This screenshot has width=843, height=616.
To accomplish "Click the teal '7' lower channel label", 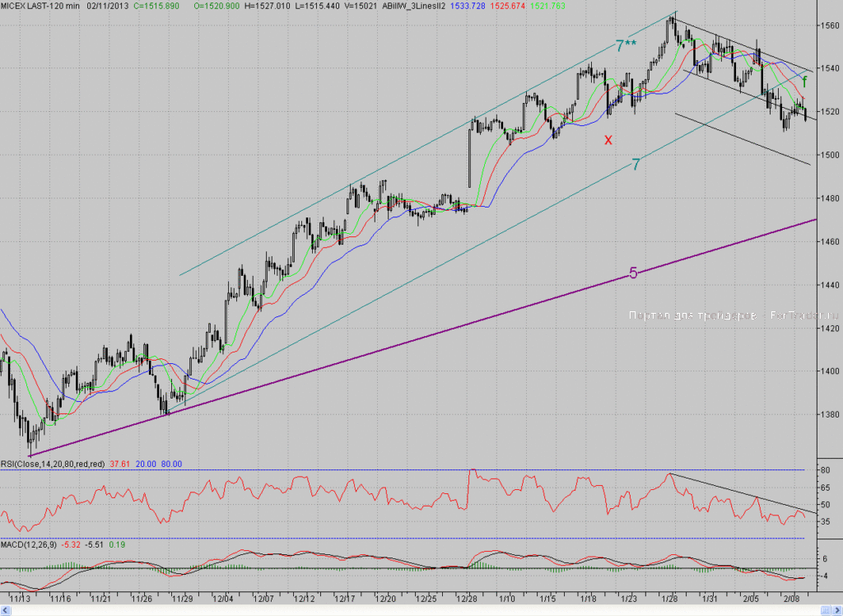I will pyautogui.click(x=636, y=165).
